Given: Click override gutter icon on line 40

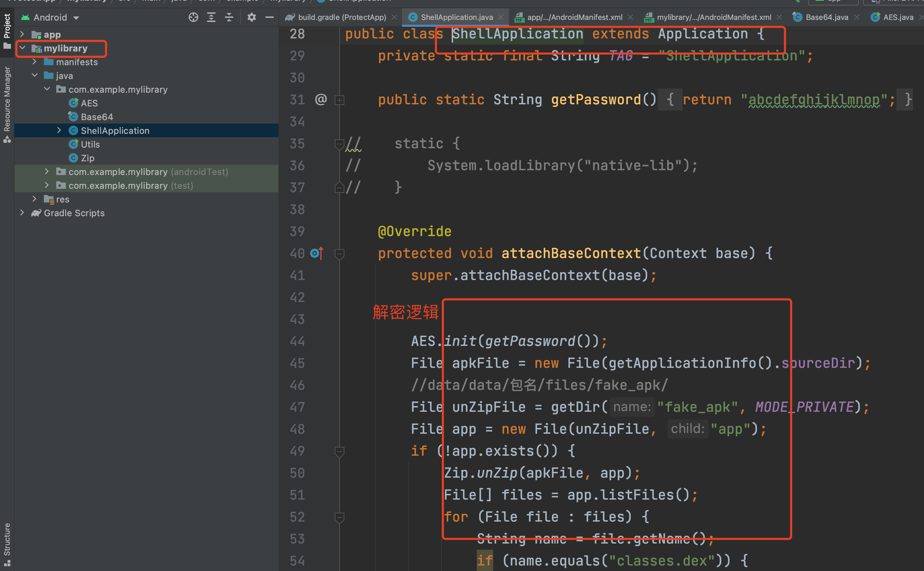Looking at the screenshot, I should [x=317, y=253].
